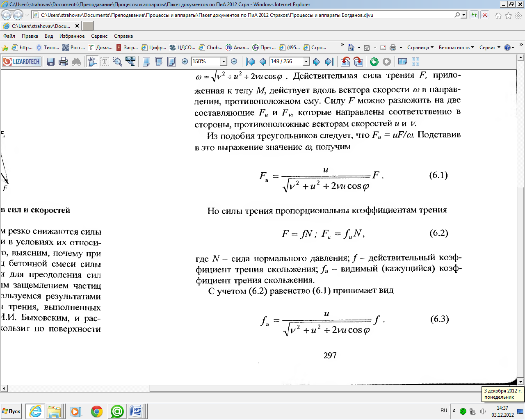The image size is (525, 420).
Task: Open the Справка menu
Action: (123, 36)
